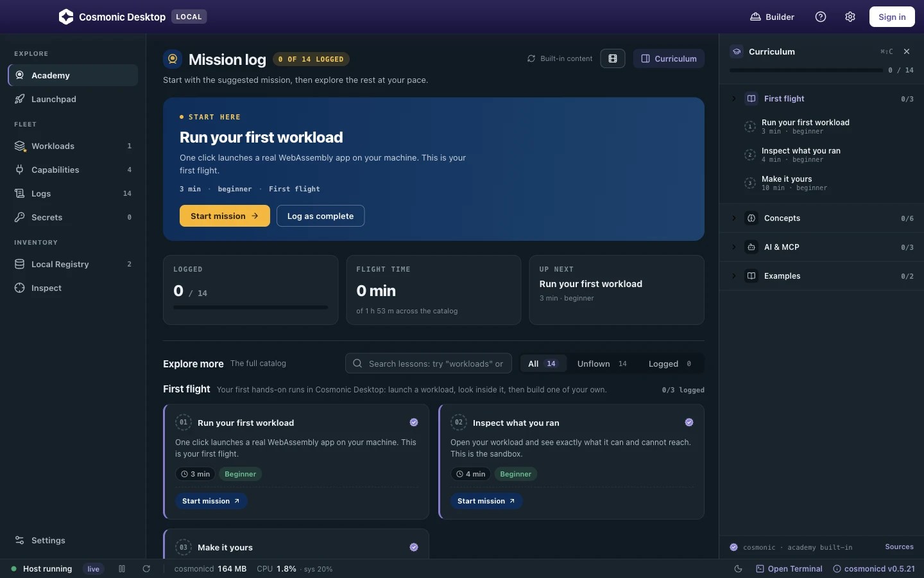Viewport: 924px width, 578px height.
Task: Toggle the Curriculum panel button
Action: tap(669, 58)
